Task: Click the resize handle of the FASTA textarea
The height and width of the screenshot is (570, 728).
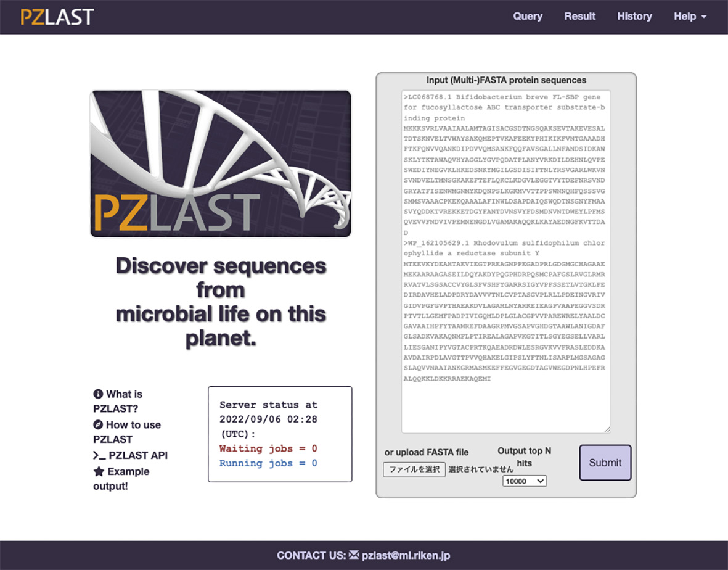Action: pyautogui.click(x=607, y=429)
